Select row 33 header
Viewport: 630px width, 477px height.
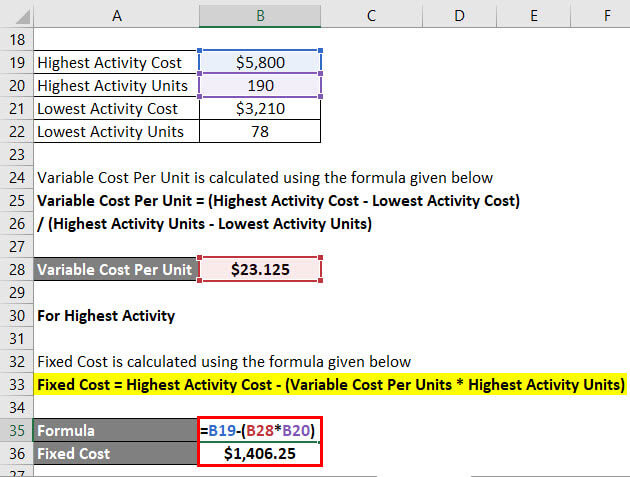click(17, 384)
